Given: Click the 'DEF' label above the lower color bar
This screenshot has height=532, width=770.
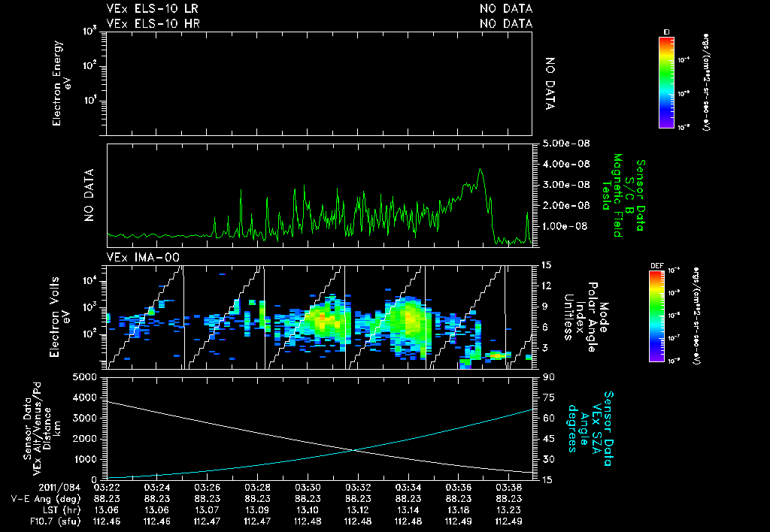Looking at the screenshot, I should (656, 266).
